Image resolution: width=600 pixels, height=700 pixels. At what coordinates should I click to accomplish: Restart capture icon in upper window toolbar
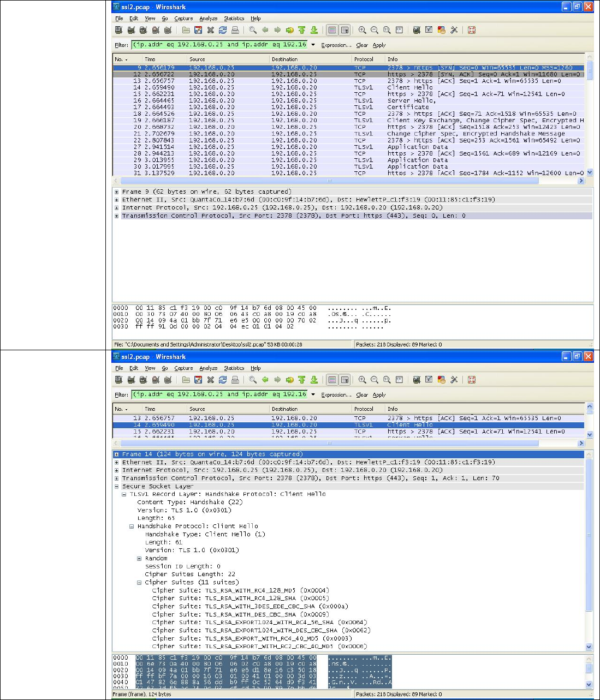point(168,30)
